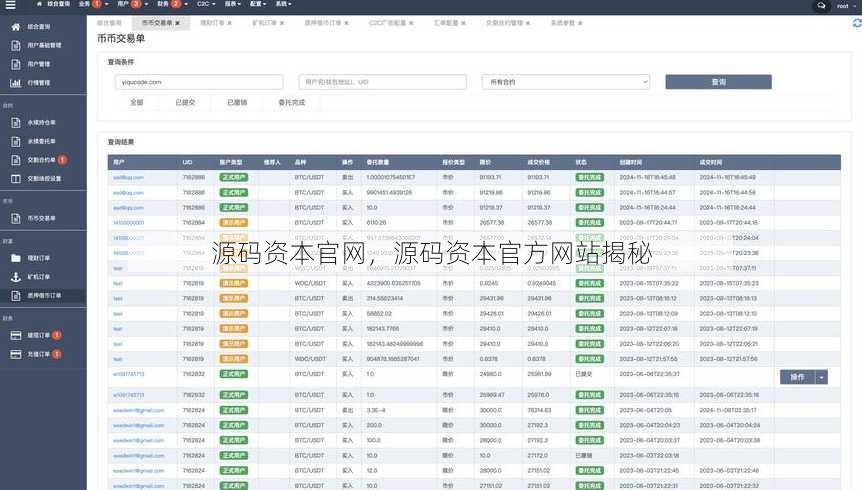The height and width of the screenshot is (490, 862).
Task: Open 行情管理 chart icon in sidebar
Action: point(15,83)
